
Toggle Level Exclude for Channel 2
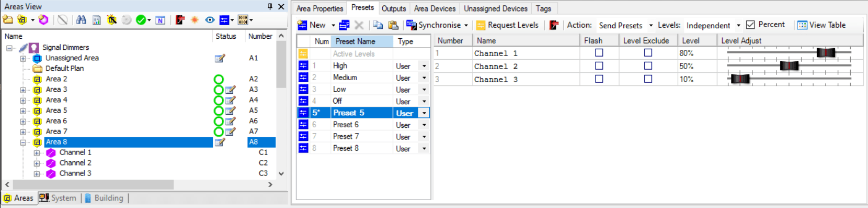648,66
